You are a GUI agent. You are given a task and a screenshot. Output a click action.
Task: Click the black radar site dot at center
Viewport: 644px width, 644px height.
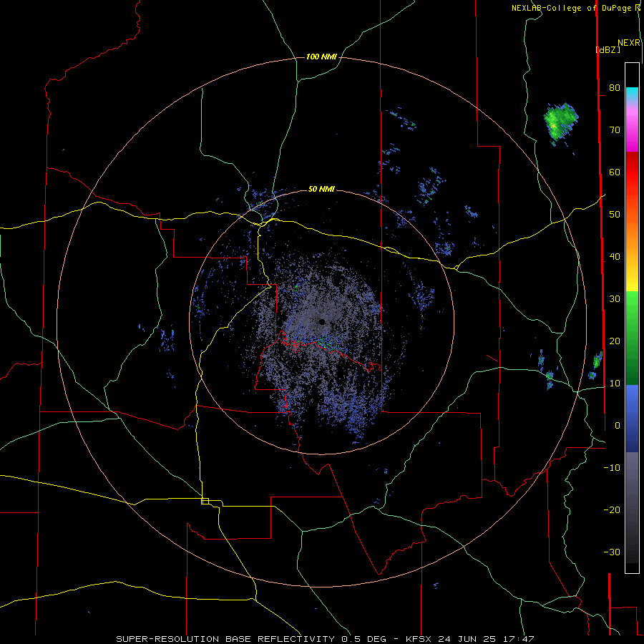(x=322, y=321)
